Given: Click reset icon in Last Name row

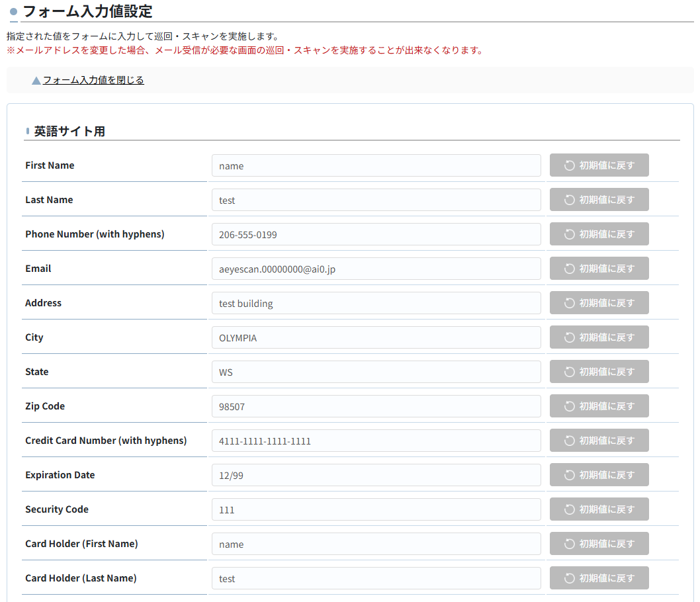Looking at the screenshot, I should pyautogui.click(x=569, y=200).
